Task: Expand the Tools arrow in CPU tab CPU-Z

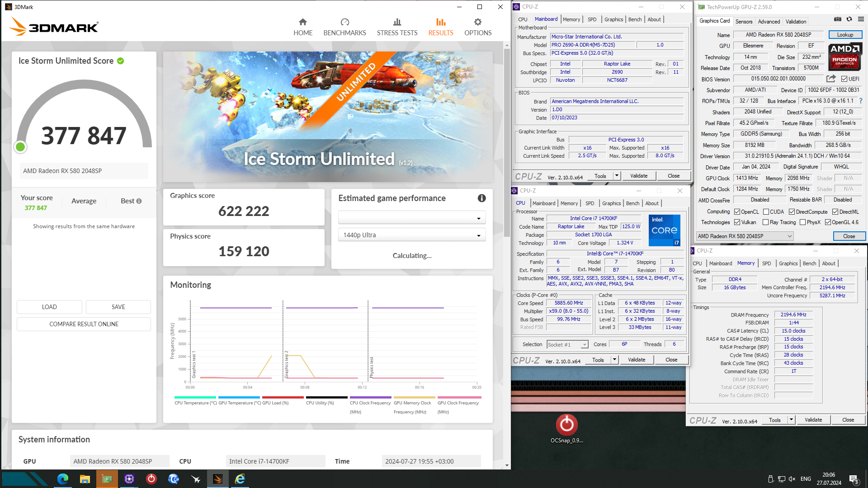Action: coord(614,360)
